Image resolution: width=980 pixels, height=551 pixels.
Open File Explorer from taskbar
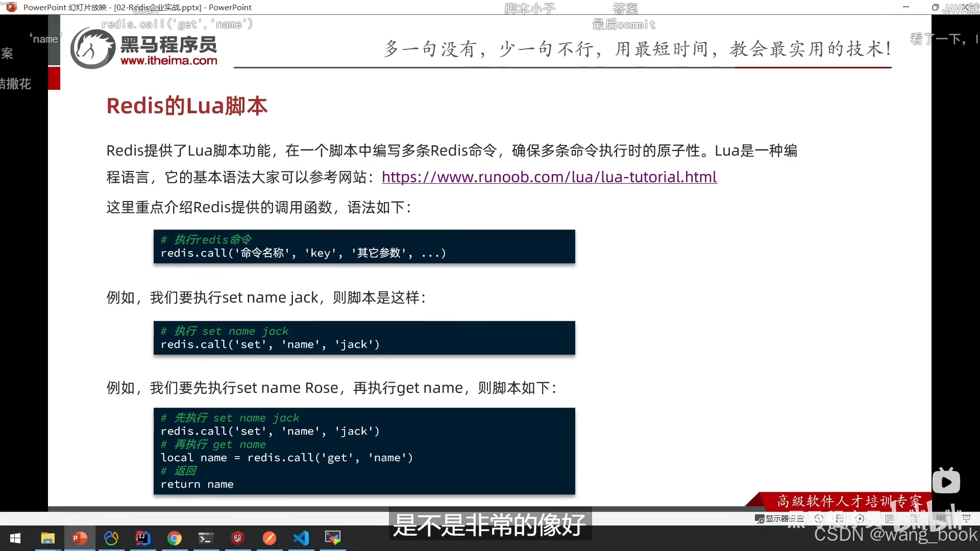click(47, 538)
